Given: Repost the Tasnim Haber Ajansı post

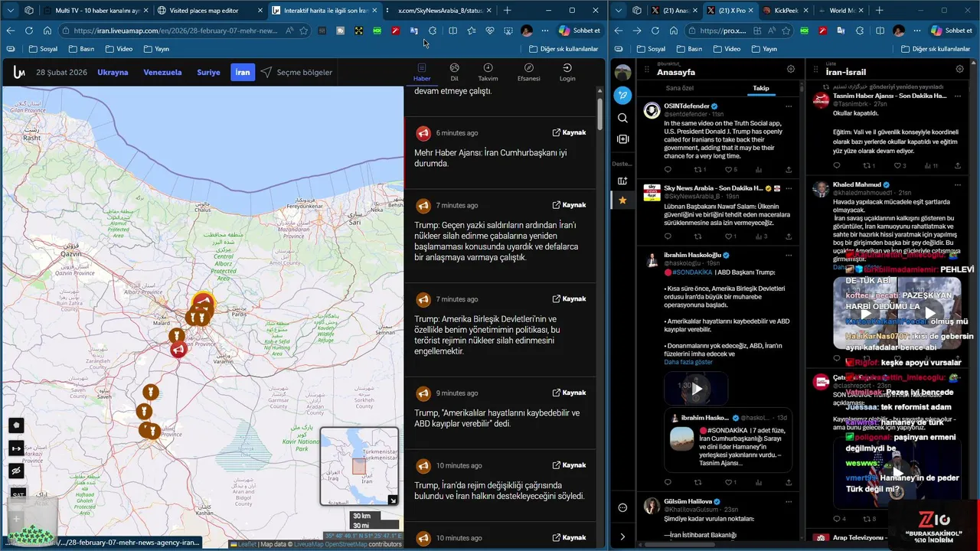Looking at the screenshot, I should point(867,165).
